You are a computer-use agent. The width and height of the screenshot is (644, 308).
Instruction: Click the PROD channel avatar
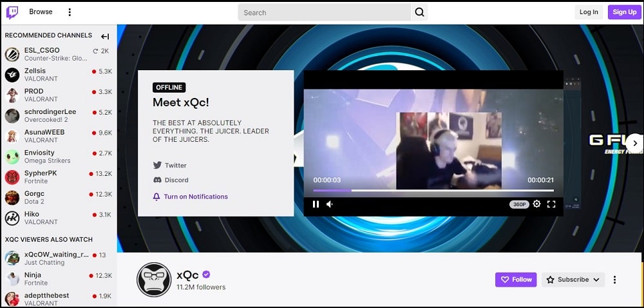(12, 95)
